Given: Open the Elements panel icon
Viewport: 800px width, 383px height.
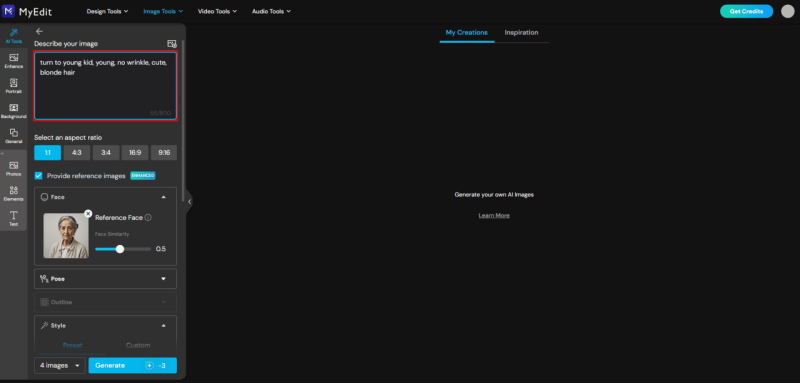Looking at the screenshot, I should (x=14, y=193).
